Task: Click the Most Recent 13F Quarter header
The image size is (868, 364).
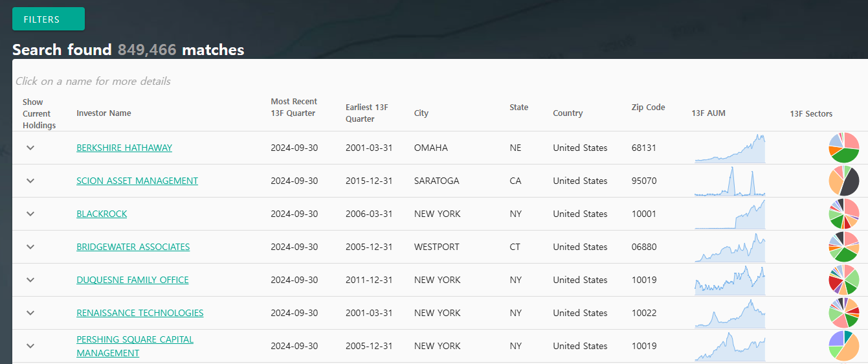Action: (x=294, y=108)
